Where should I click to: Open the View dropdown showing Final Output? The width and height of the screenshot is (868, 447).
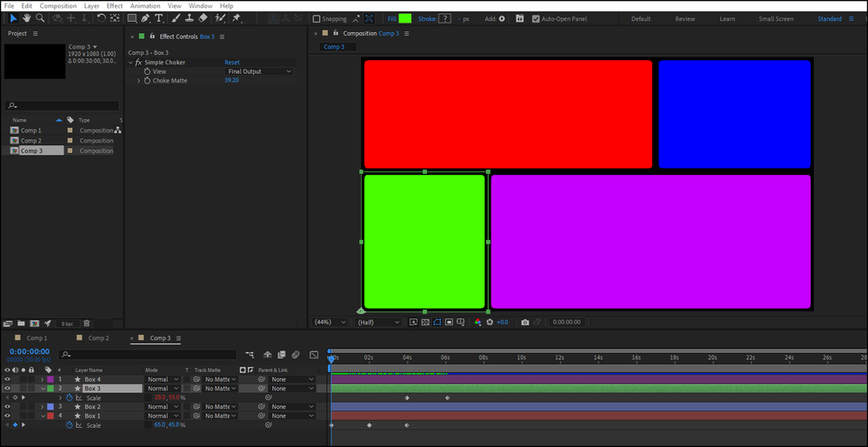[x=259, y=71]
